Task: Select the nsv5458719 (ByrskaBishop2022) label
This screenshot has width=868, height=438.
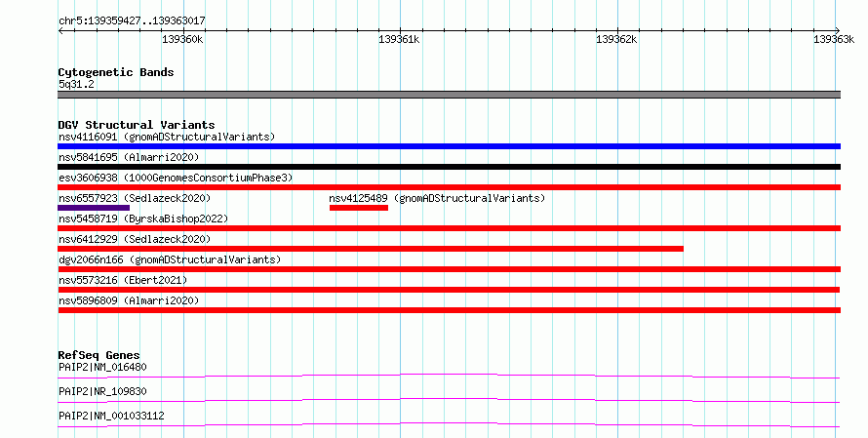Action: pos(143,219)
